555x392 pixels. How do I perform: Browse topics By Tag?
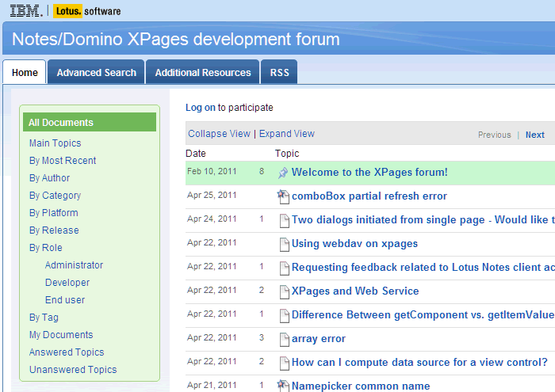[x=44, y=318]
